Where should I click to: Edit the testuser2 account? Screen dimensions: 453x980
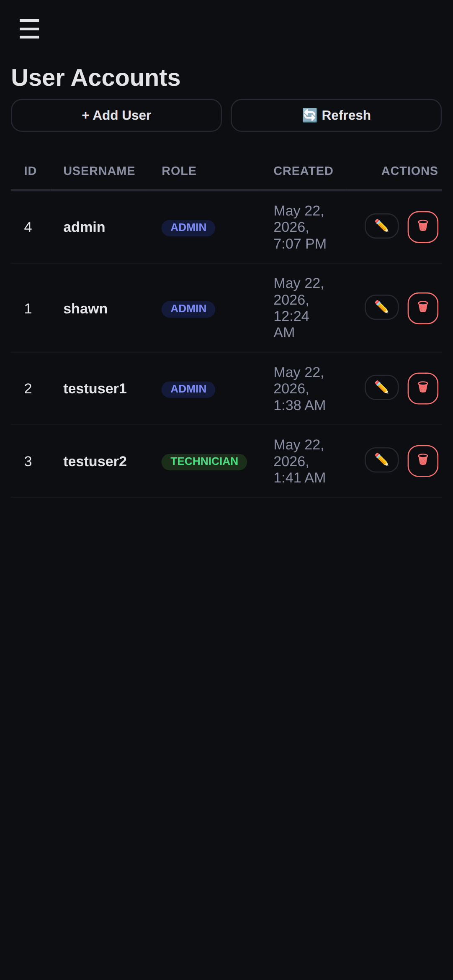click(381, 460)
